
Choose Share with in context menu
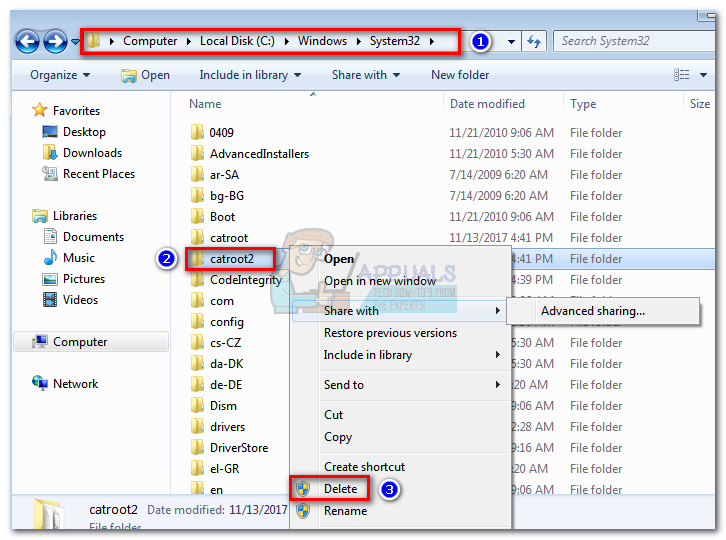point(401,311)
